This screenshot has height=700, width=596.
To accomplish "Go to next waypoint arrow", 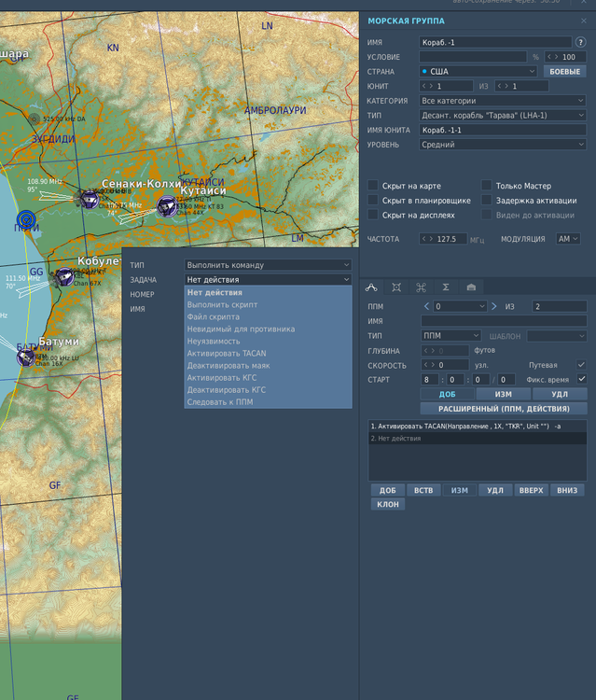I will tap(494, 306).
